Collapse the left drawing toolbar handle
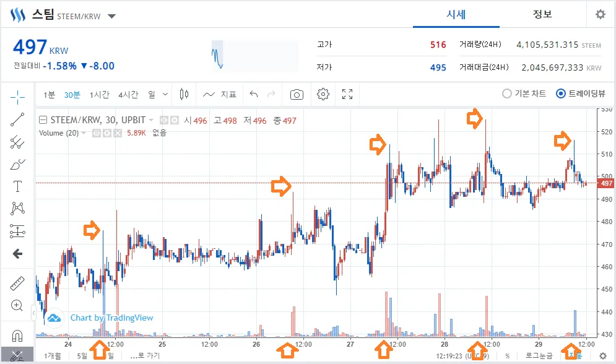This screenshot has width=616, height=364. (x=34, y=313)
